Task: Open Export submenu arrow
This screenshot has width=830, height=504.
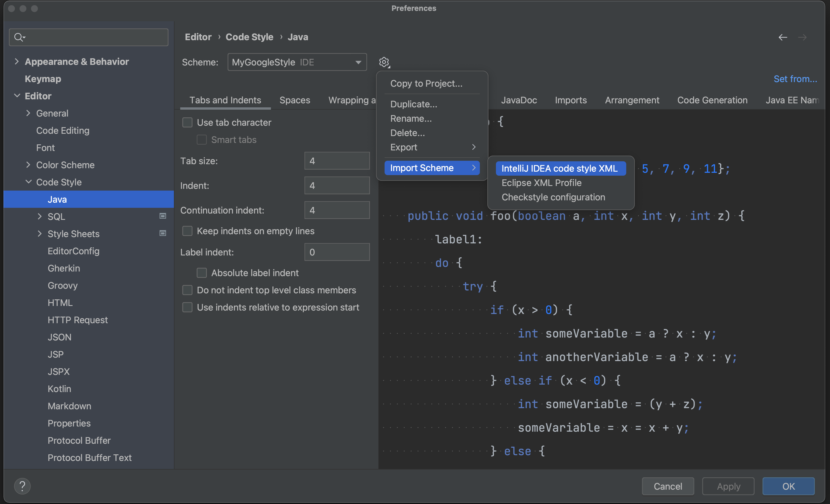Action: pos(474,147)
